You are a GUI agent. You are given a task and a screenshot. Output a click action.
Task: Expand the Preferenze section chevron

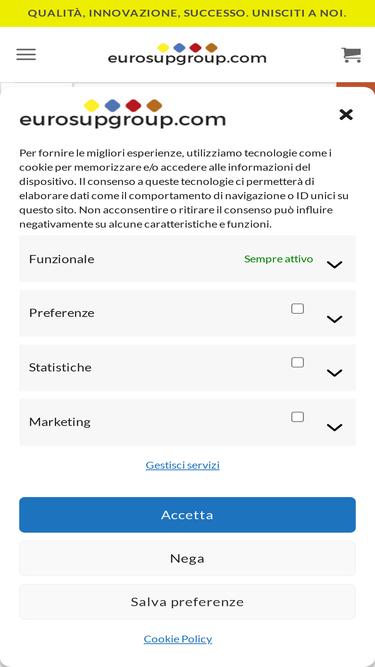click(x=335, y=319)
